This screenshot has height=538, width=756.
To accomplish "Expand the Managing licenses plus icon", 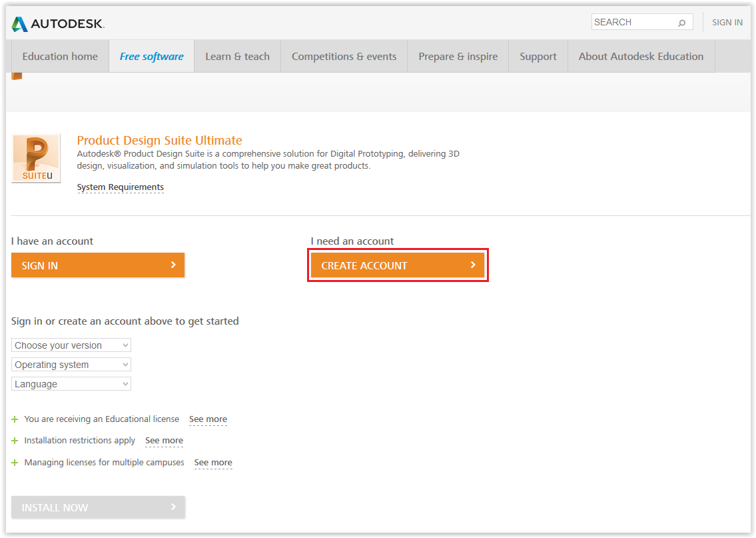I will (x=15, y=462).
